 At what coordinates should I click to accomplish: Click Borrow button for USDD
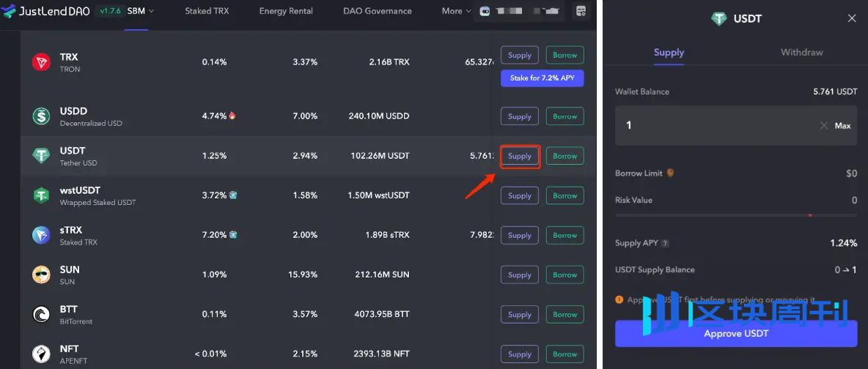point(565,116)
